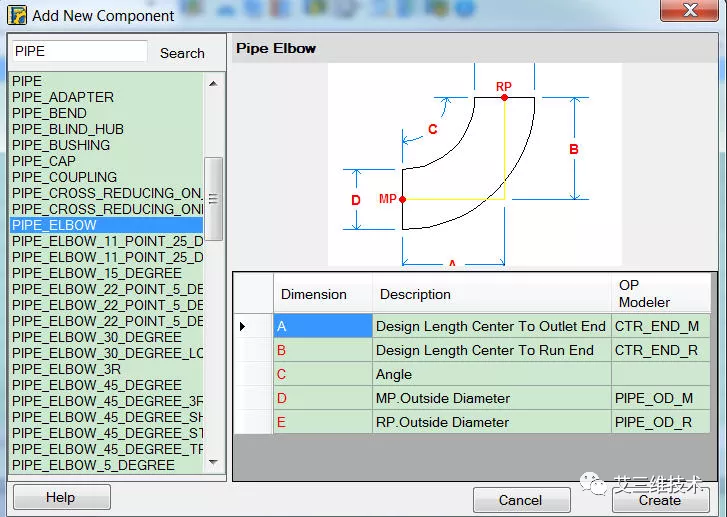Click the Add New Component window icon

16,15
